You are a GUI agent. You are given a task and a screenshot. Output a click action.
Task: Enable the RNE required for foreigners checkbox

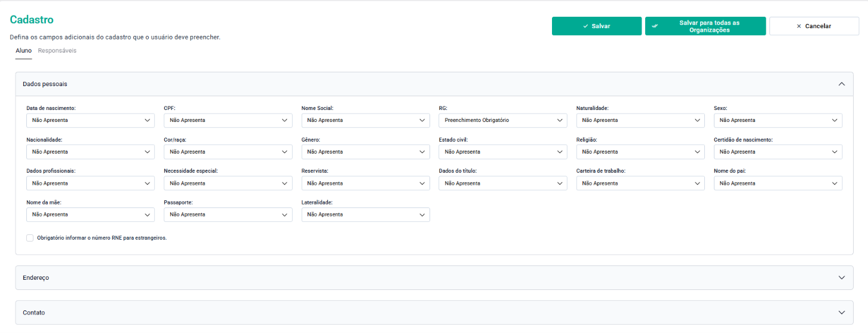(30, 238)
